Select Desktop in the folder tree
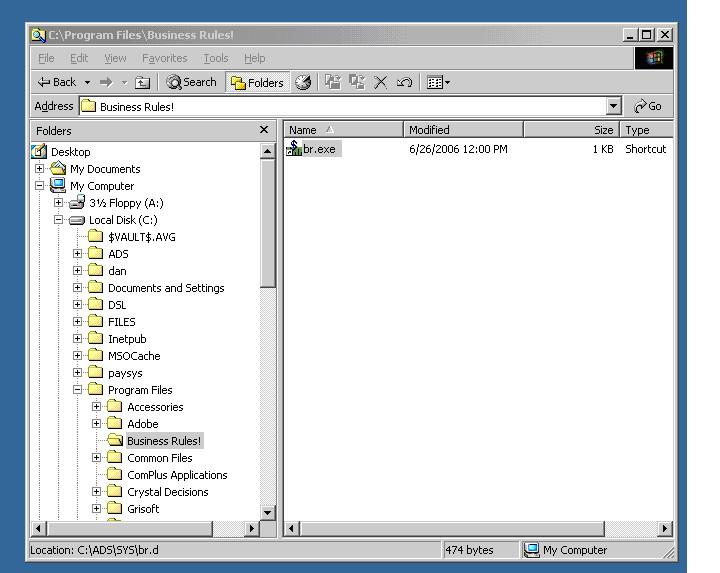The height and width of the screenshot is (573, 720). [70, 152]
